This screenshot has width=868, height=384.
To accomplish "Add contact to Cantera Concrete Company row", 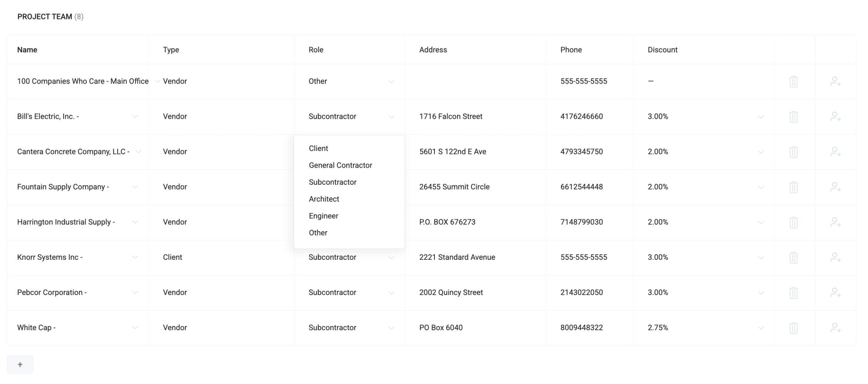I will [x=835, y=152].
